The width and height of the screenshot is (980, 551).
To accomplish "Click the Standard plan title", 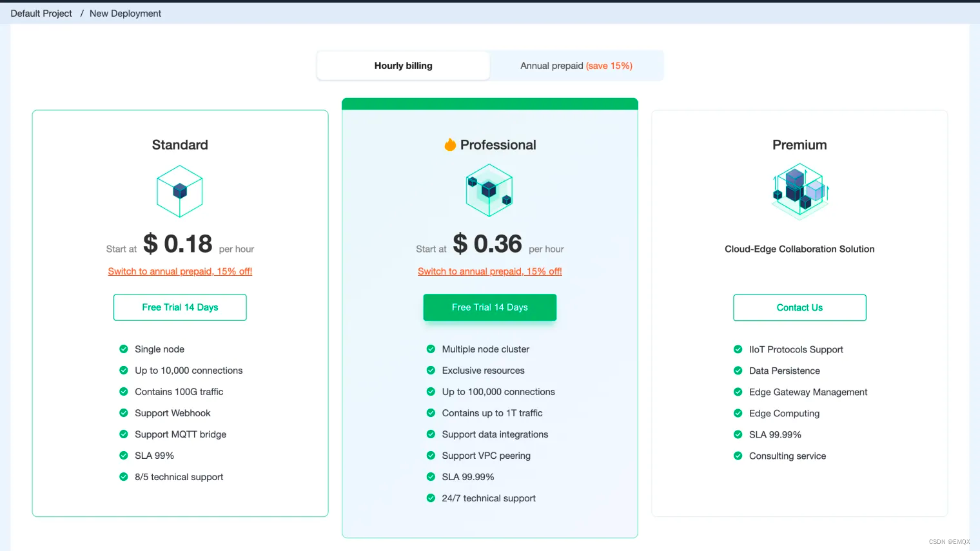I will pos(180,145).
